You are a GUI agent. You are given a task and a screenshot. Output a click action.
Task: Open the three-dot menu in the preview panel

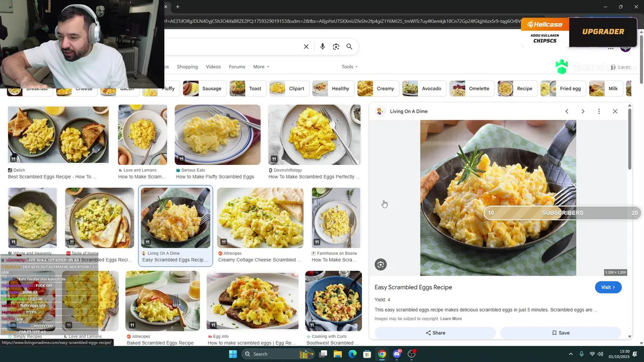599,111
